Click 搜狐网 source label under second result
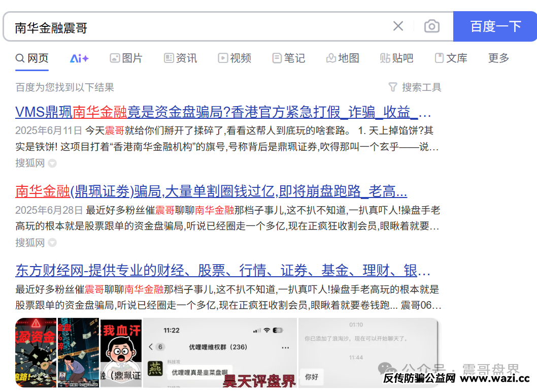Viewport: 537px width, 392px height. 30,243
